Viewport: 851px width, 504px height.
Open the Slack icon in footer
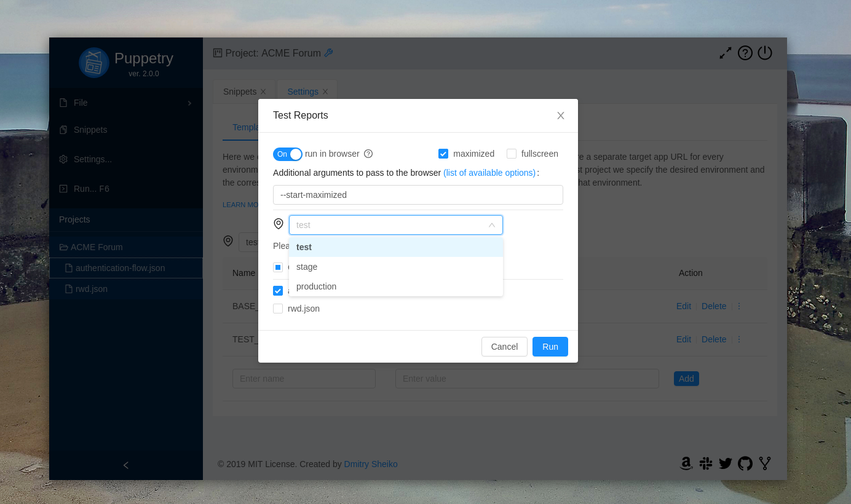click(x=706, y=463)
